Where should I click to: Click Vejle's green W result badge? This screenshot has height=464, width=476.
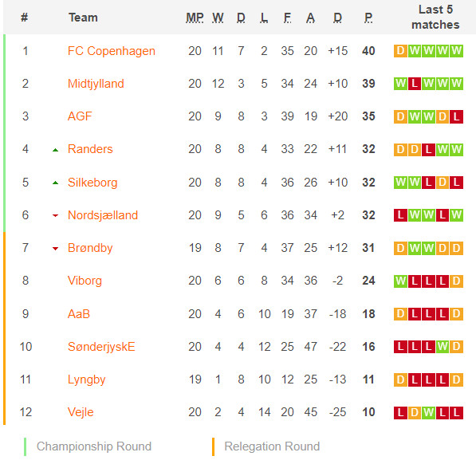coord(428,412)
